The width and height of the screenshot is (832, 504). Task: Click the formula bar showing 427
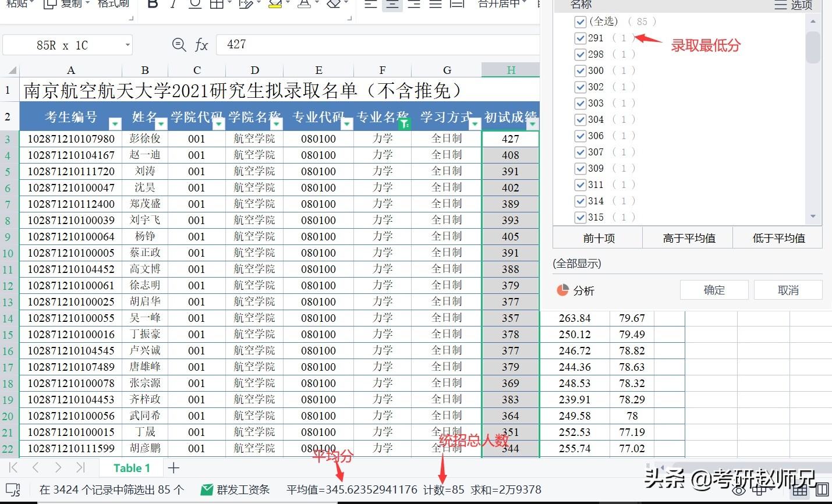click(x=378, y=44)
